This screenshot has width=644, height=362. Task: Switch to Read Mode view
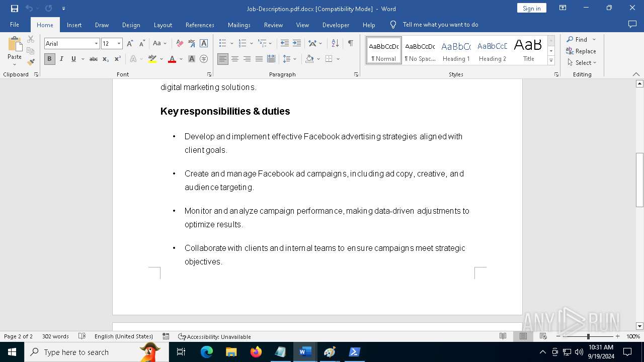(x=503, y=336)
